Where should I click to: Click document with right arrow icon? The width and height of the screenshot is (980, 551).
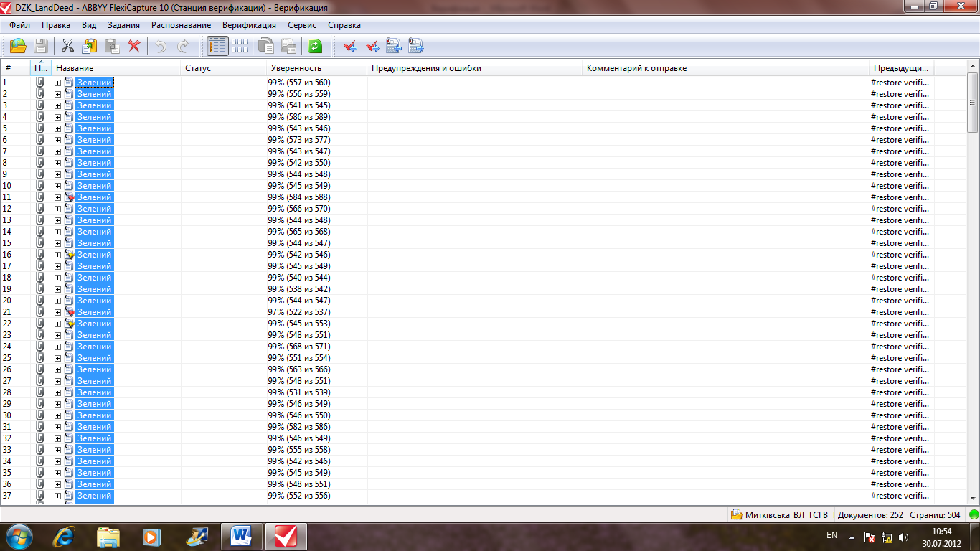pos(416,46)
